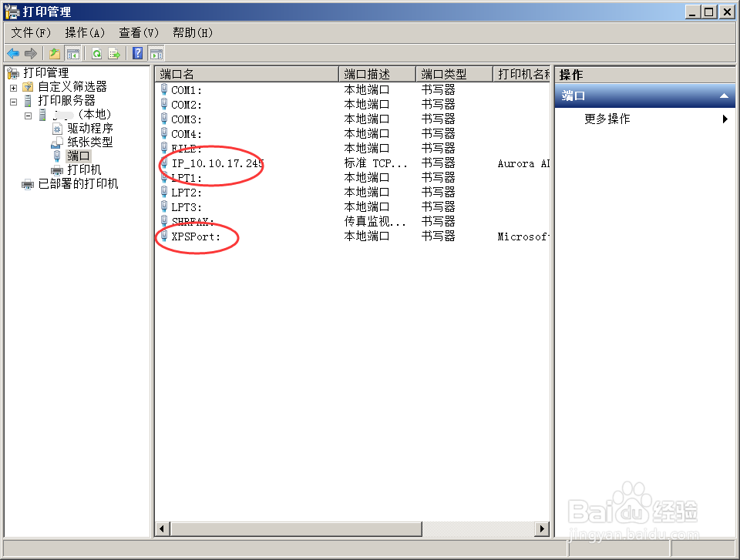Screen dimensions: 740x560
Task: Click the 打印管理 title bar application icon
Action: click(12, 12)
